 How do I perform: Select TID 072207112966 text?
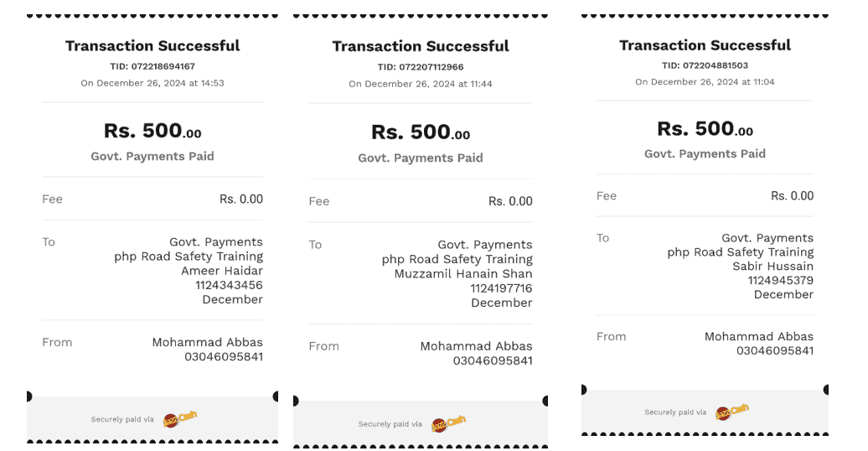pyautogui.click(x=421, y=67)
